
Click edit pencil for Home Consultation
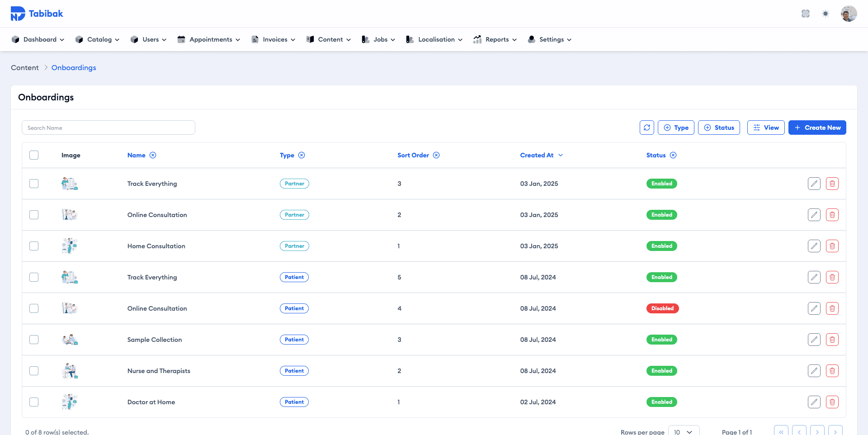[814, 246]
